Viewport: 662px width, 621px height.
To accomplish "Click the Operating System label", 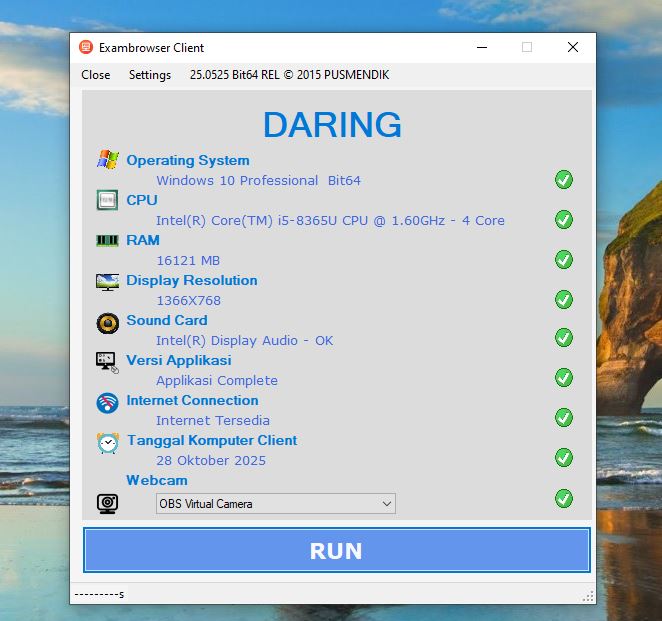I will (x=188, y=160).
